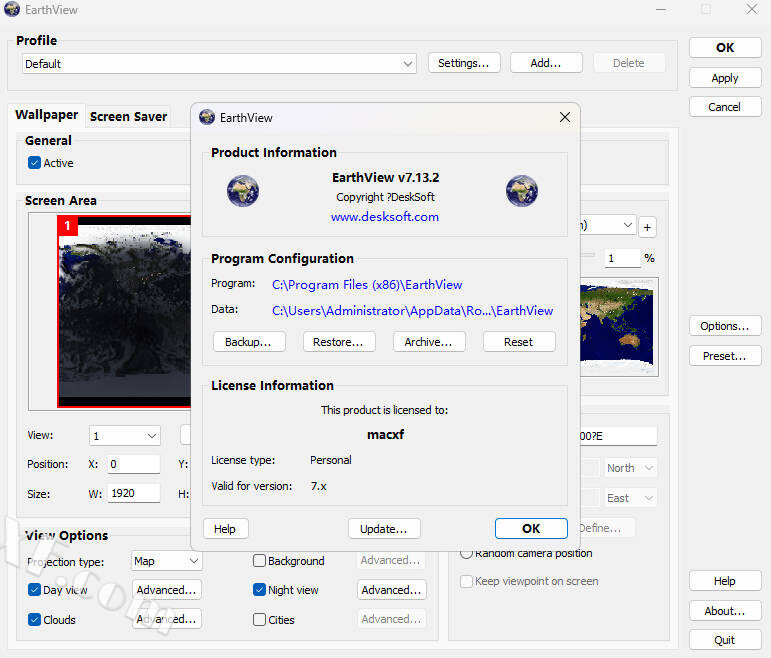771x658 pixels.
Task: Open the East direction dropdown
Action: pos(630,498)
